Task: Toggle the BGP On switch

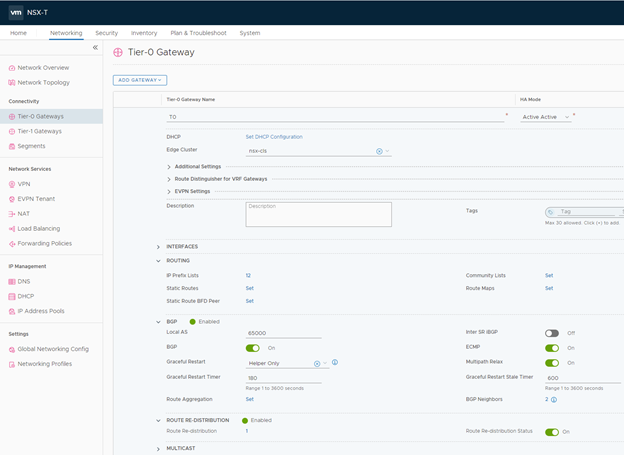Action: pyautogui.click(x=253, y=348)
